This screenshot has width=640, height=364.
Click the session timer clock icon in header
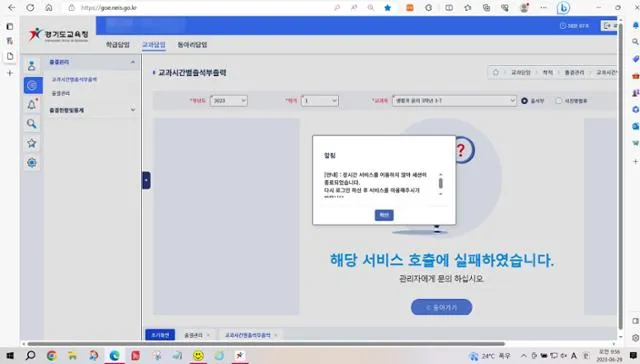point(562,26)
